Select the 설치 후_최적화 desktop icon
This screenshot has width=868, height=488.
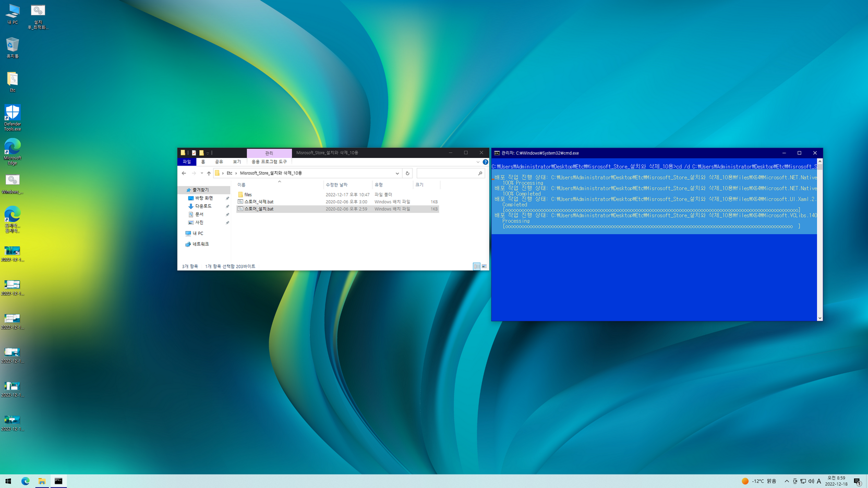tap(38, 17)
